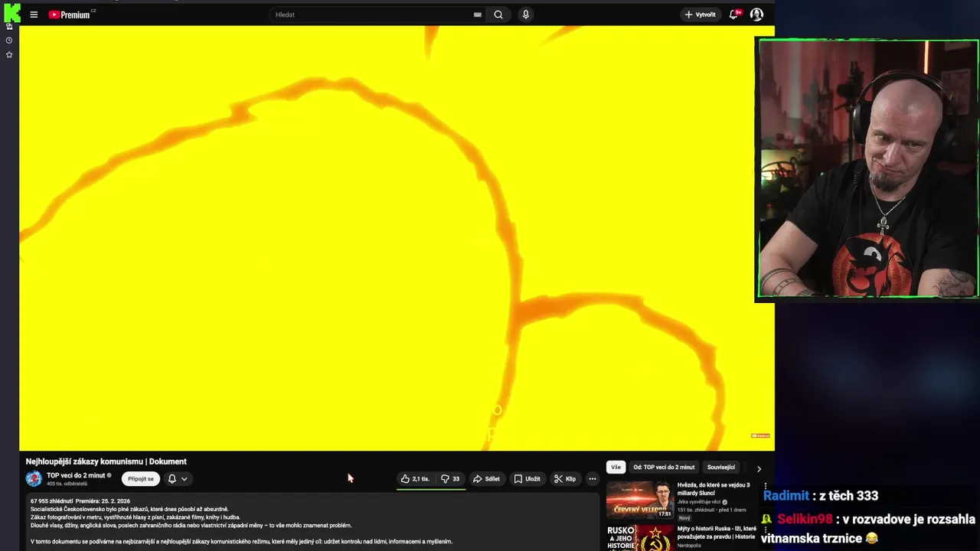
Task: Click the magnifier search button
Action: click(x=498, y=15)
